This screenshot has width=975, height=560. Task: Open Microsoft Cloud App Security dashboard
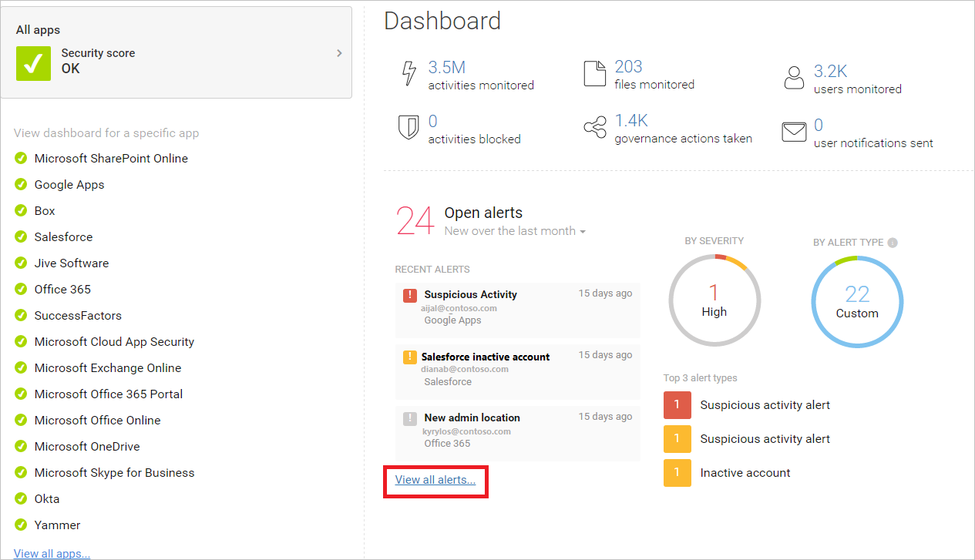(x=114, y=341)
